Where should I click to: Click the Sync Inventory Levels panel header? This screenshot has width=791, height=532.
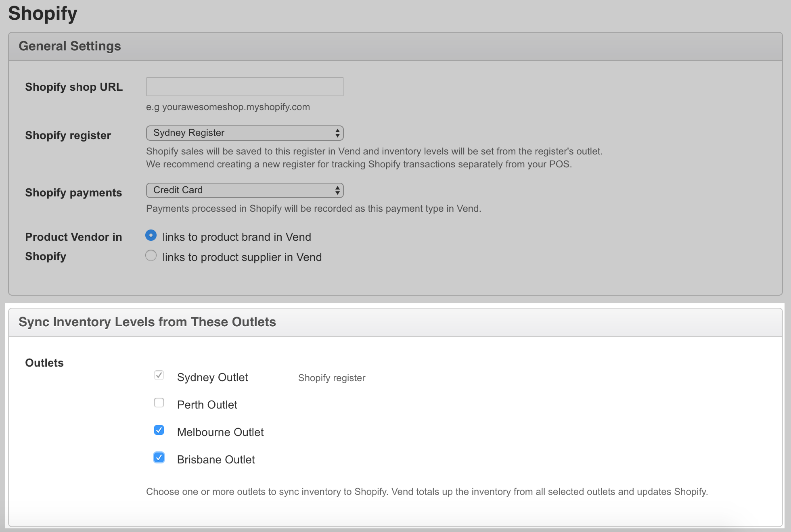(147, 322)
